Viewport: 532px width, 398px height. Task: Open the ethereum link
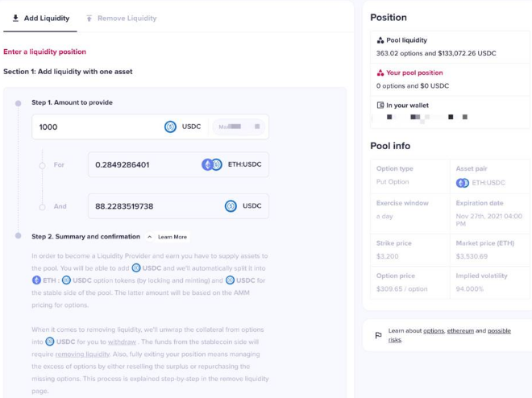(460, 331)
